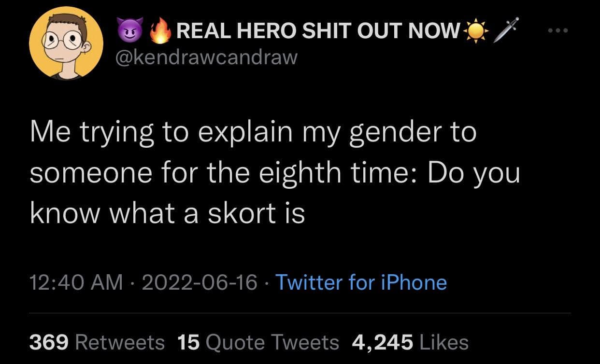Open the @kendrawcandraw handle link

tap(207, 57)
